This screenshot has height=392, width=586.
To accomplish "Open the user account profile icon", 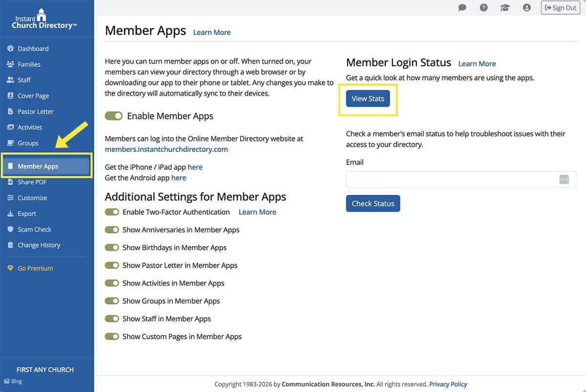I will pos(526,8).
